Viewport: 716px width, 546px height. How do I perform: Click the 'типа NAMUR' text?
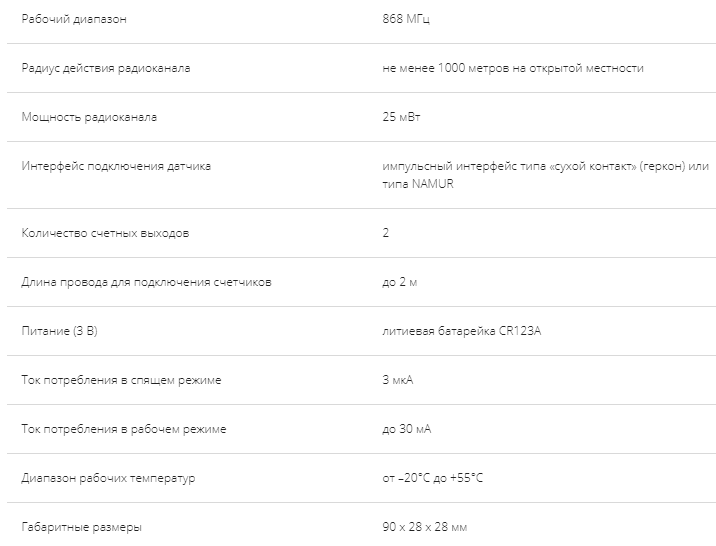pos(418,184)
